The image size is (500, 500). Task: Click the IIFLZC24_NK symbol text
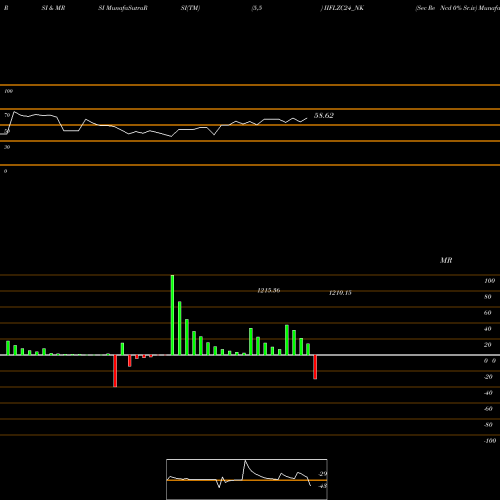343,8
